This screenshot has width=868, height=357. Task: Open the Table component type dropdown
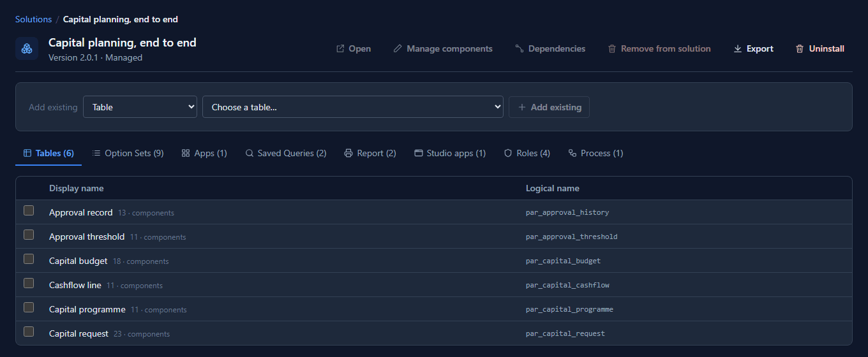140,107
